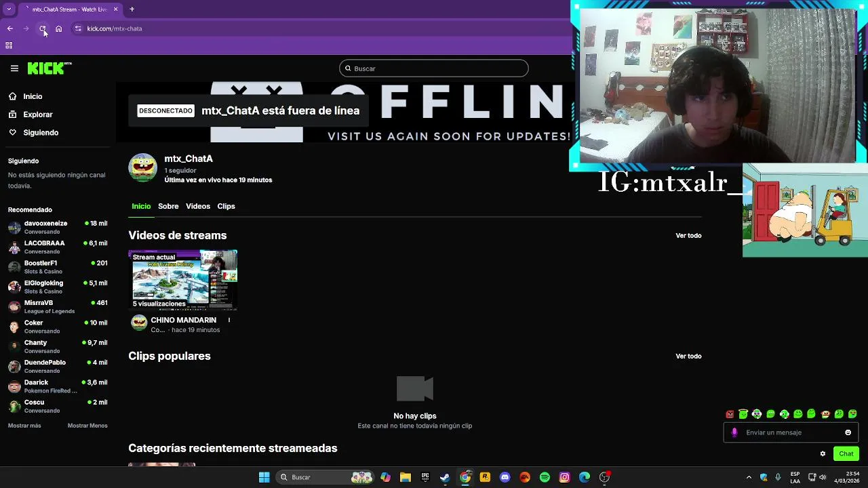
Task: Open Rockstar Games Launcher from the taskbar
Action: (485, 477)
